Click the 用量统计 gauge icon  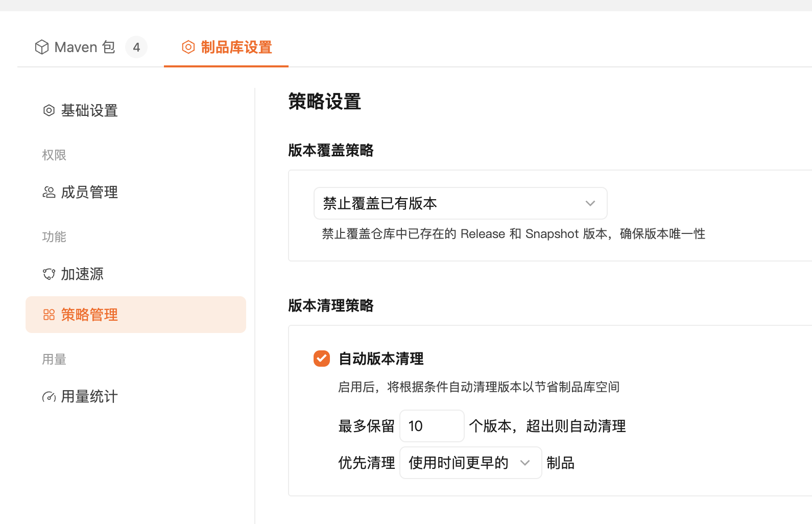click(x=49, y=396)
